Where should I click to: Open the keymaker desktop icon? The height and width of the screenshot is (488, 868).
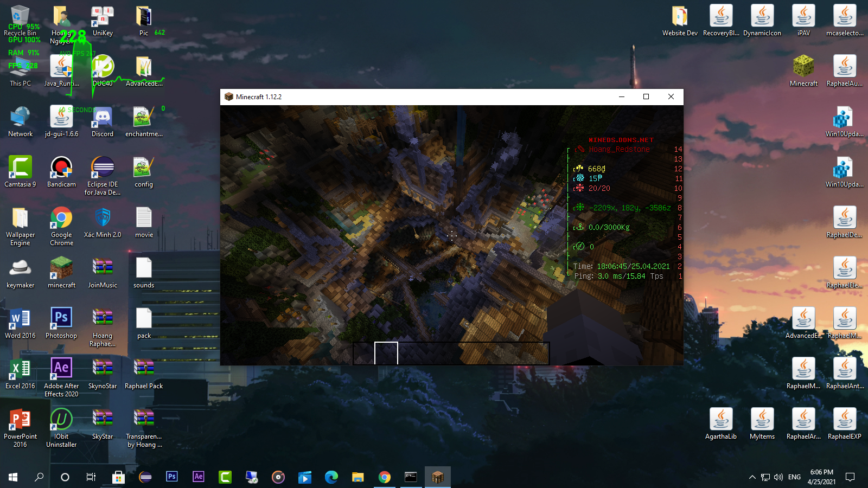20,273
